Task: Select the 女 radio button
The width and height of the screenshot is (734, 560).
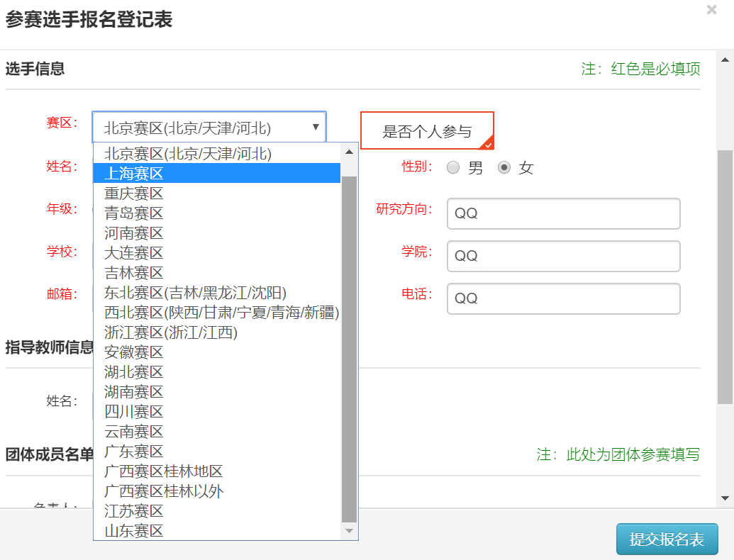Action: pos(504,168)
